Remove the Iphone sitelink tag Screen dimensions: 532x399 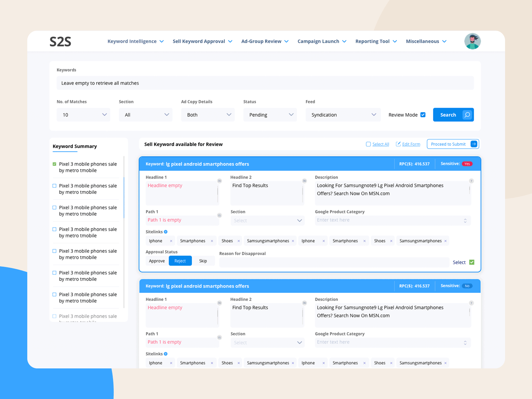171,240
